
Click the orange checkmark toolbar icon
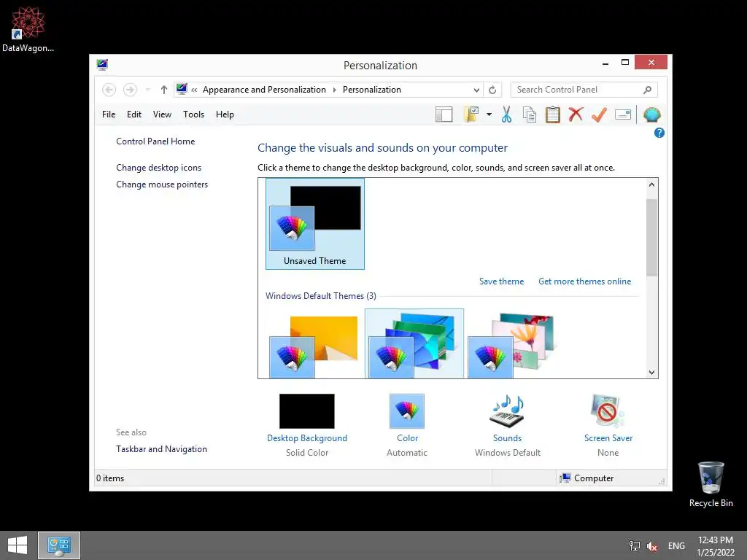tap(599, 114)
